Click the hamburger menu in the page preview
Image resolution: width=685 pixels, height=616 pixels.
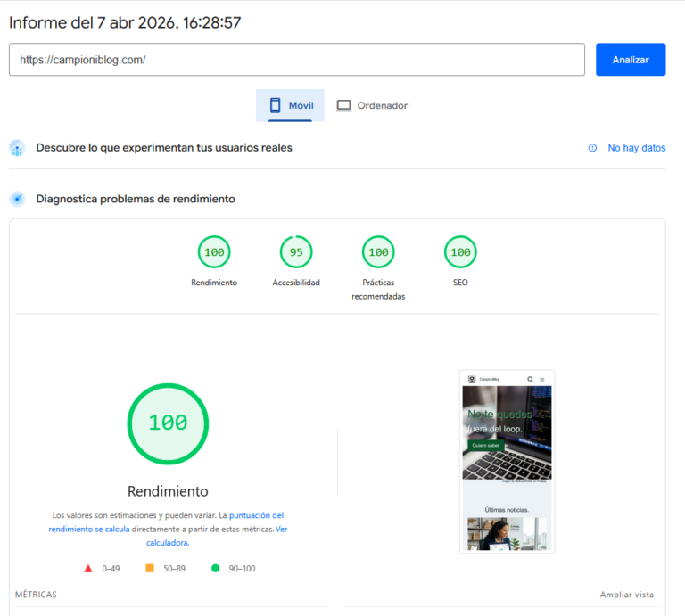(x=541, y=379)
